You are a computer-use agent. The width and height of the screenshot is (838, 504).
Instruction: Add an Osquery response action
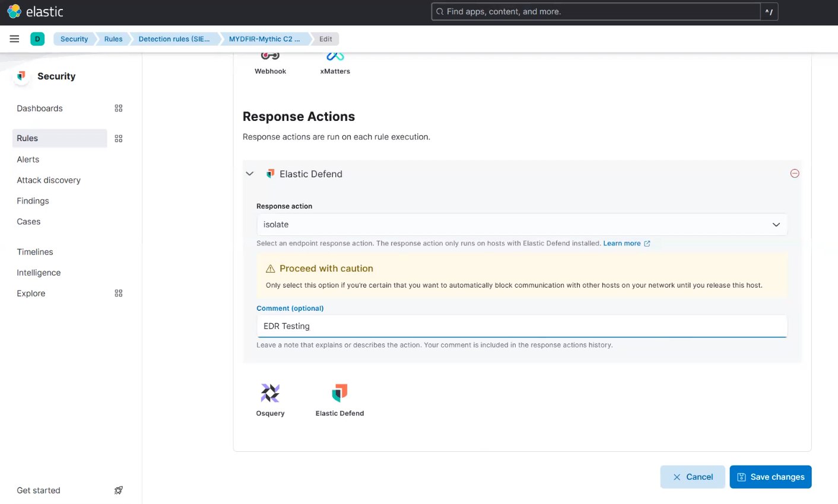point(270,393)
